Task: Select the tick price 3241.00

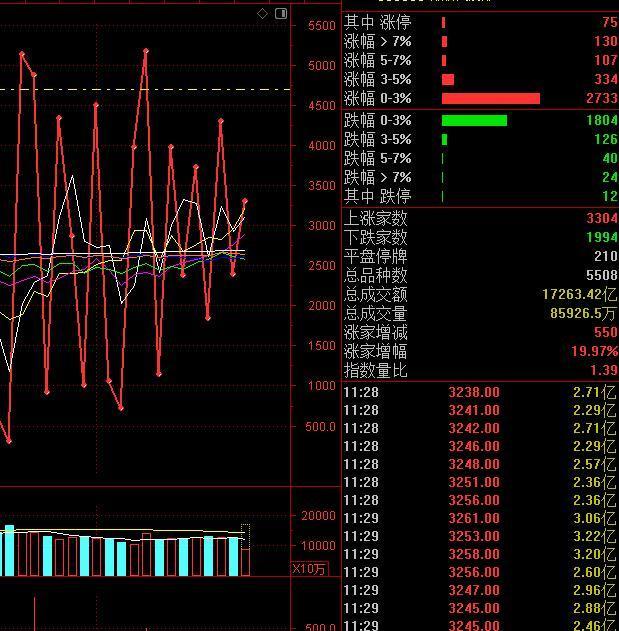Action: coord(474,410)
